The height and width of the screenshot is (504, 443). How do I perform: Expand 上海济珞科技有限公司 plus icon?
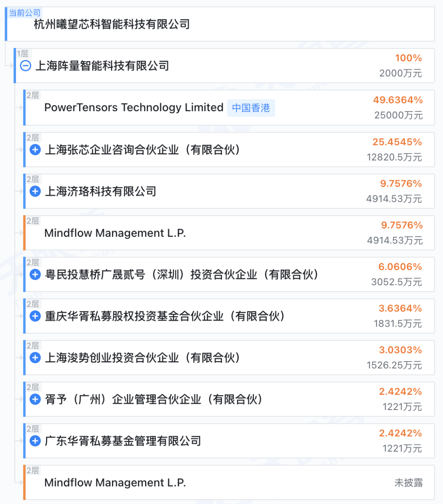coord(35,191)
